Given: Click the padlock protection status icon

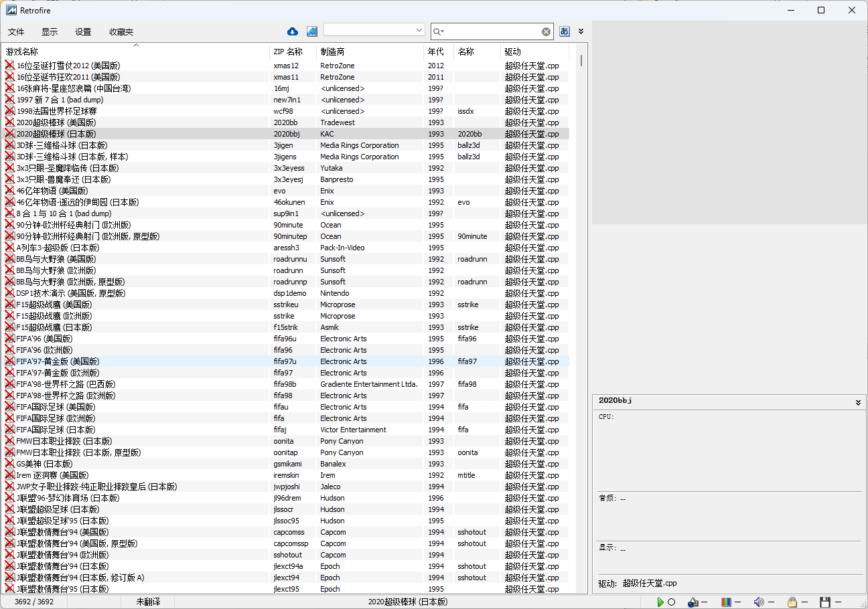Looking at the screenshot, I should (x=792, y=602).
